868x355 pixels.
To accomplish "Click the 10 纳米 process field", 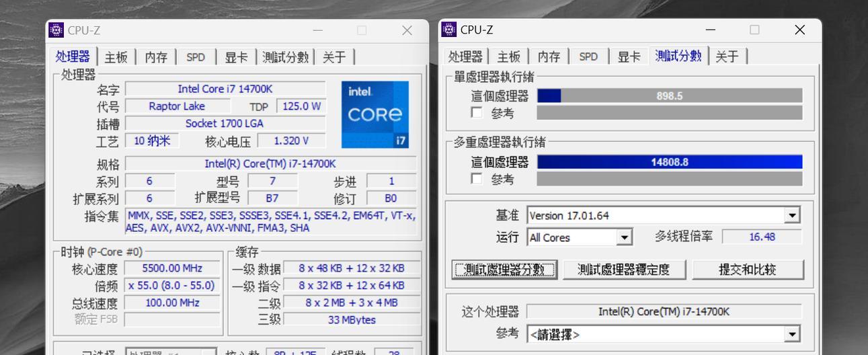I will (152, 141).
